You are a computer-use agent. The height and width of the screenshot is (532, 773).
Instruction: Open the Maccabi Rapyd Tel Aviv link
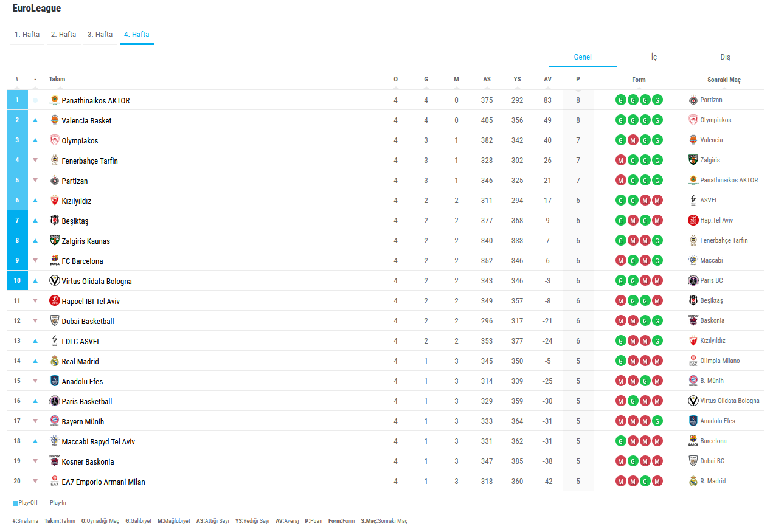(99, 441)
